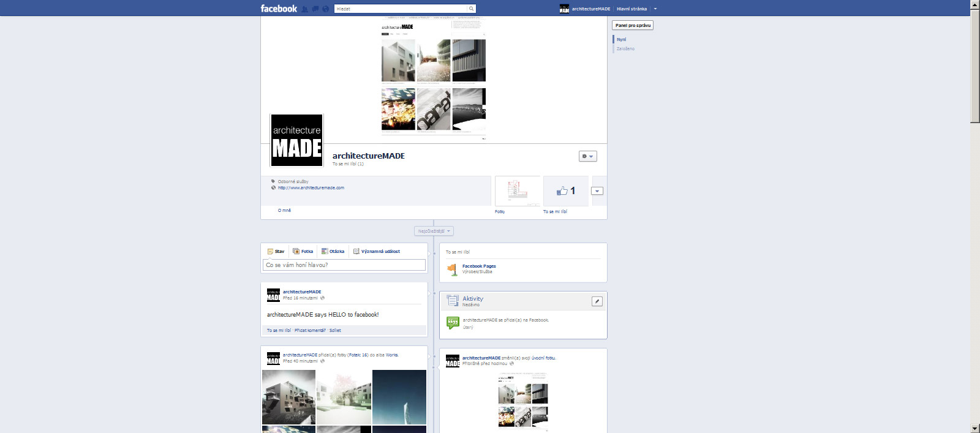Click the page scrollbar down arrow

tap(975, 428)
